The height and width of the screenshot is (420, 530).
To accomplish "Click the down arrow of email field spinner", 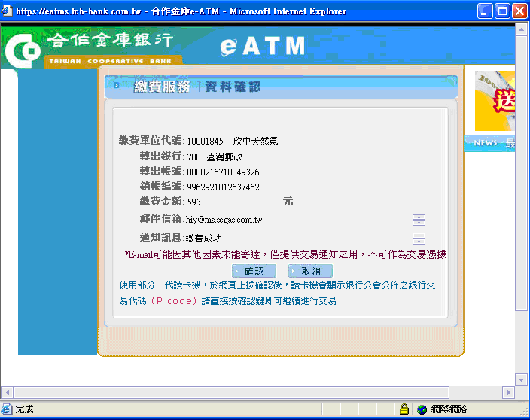I will point(419,223).
